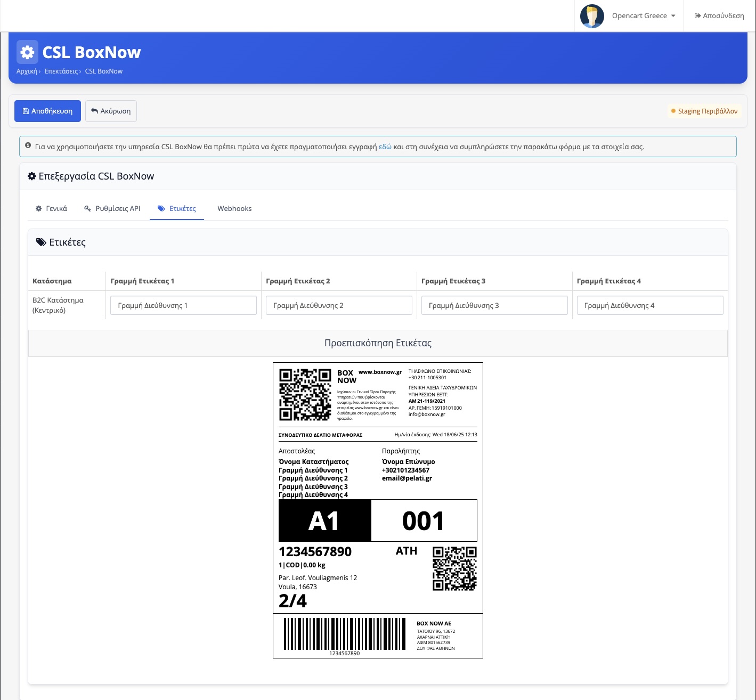Go to Αρχική breadcrumb link

pyautogui.click(x=27, y=71)
